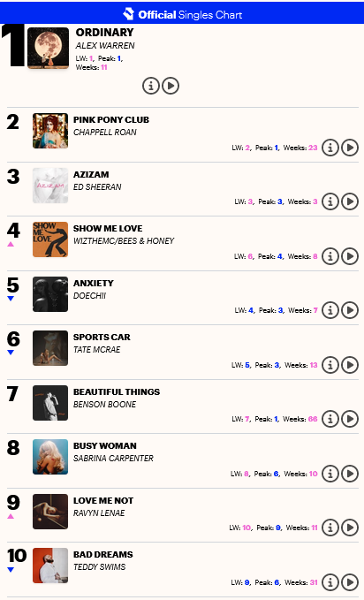
Task: Play Azizam by Ed Sheeran
Action: 350,201
